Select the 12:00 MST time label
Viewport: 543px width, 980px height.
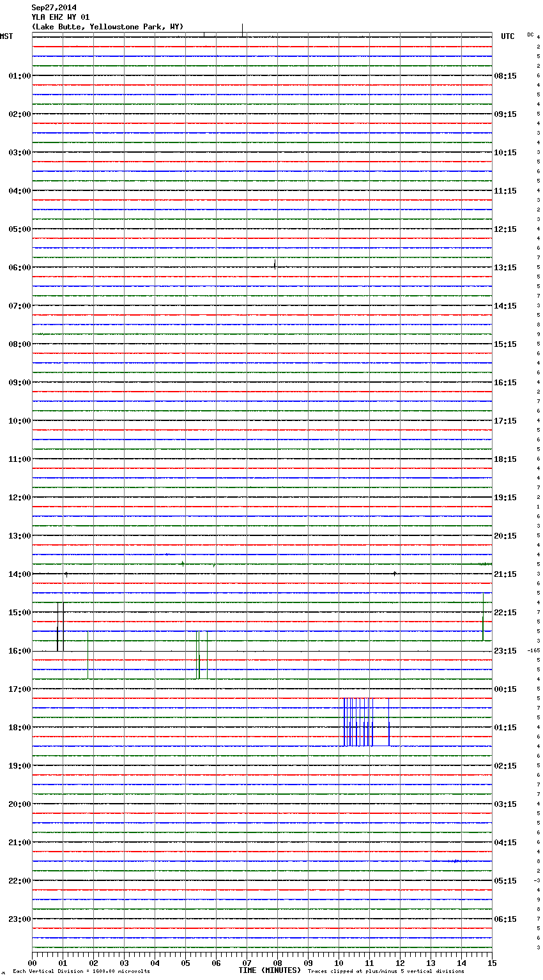click(x=19, y=498)
